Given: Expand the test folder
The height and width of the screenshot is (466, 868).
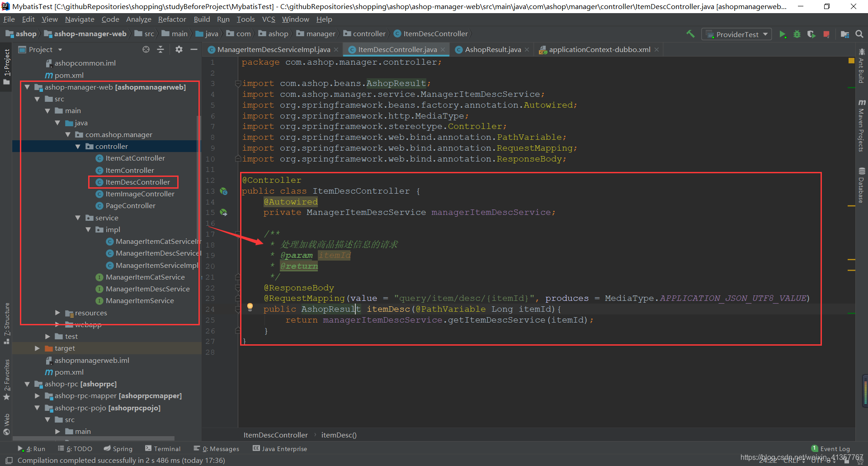Looking at the screenshot, I should coord(47,337).
